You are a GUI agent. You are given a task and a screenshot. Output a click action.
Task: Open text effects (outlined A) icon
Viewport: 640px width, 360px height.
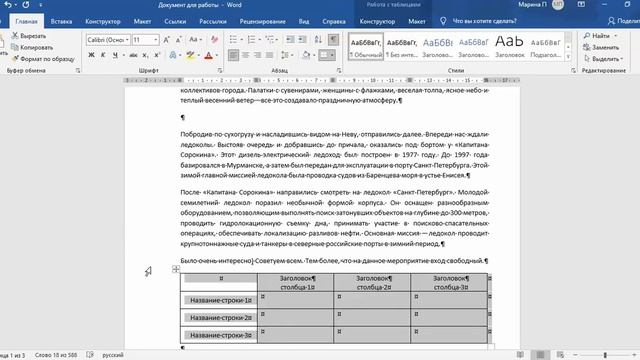coord(173,55)
